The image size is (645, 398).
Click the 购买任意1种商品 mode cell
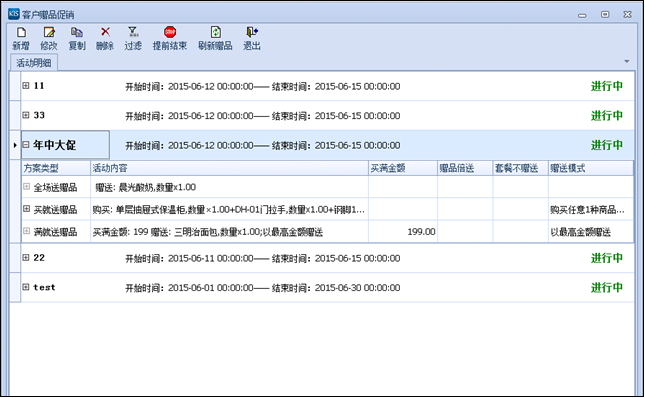[x=591, y=210]
